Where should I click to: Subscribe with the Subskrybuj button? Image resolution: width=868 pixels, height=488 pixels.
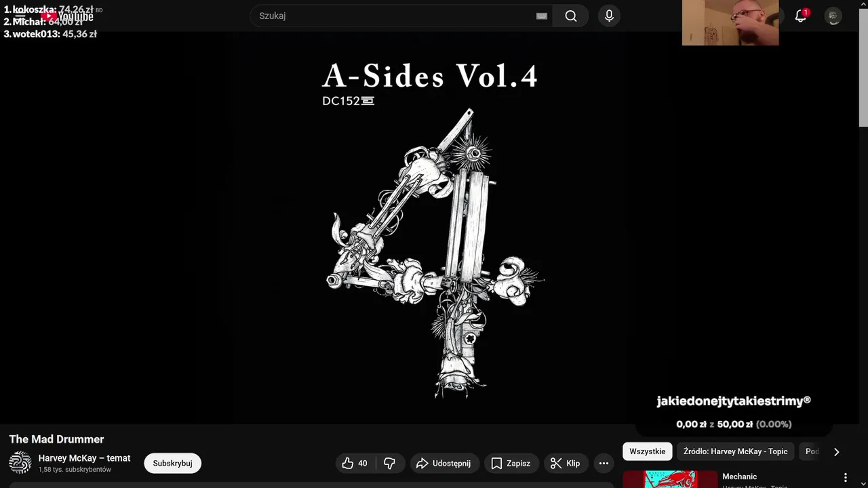(x=172, y=464)
